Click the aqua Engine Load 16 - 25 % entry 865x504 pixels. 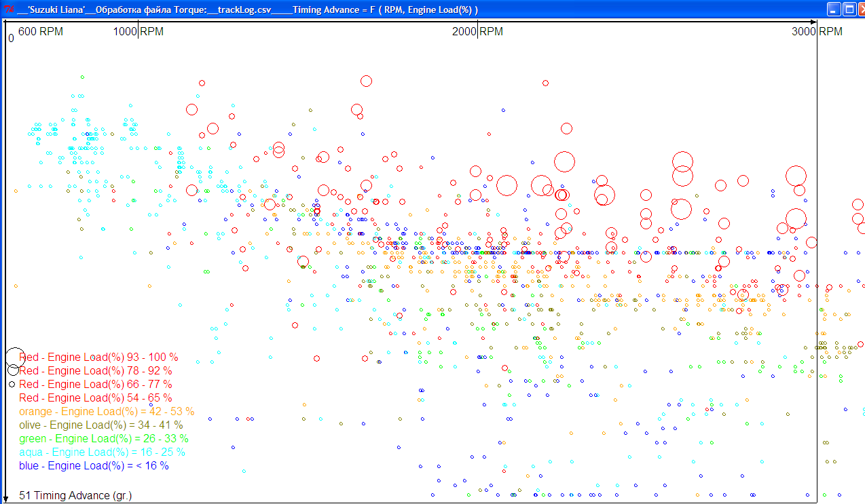[x=102, y=452]
